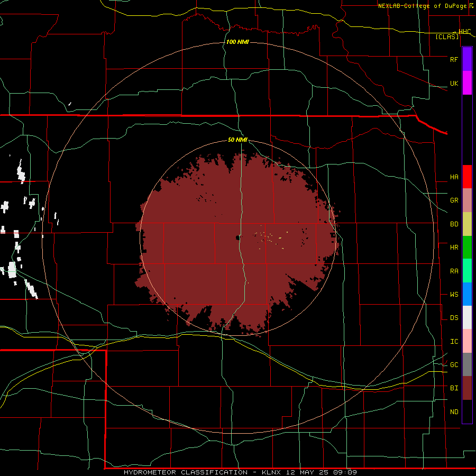Click the HYDROMETEOR CLASSIFICATION title text
The image size is (476, 476).
186,472
